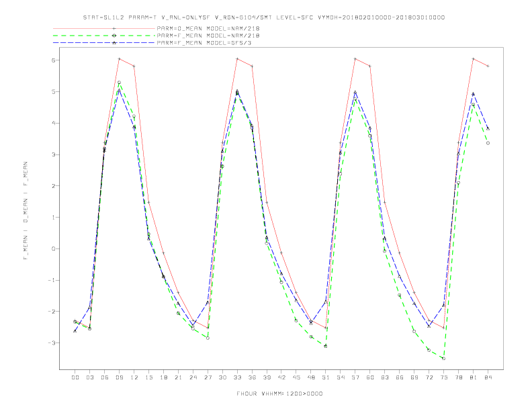Image resolution: width=532 pixels, height=411 pixels.
Task: Click legend text PARM=F_MEAN MODEL=NAM/218
Action: [x=208, y=36]
